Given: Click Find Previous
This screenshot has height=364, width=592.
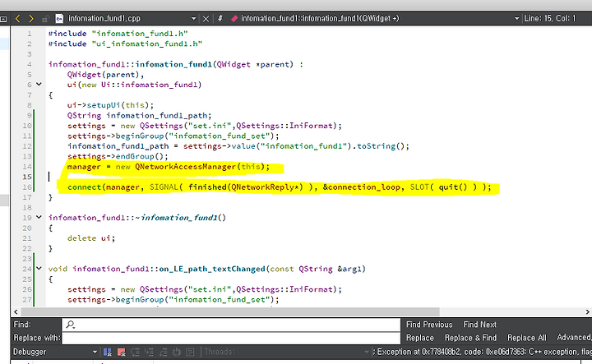Looking at the screenshot, I should [x=429, y=325].
